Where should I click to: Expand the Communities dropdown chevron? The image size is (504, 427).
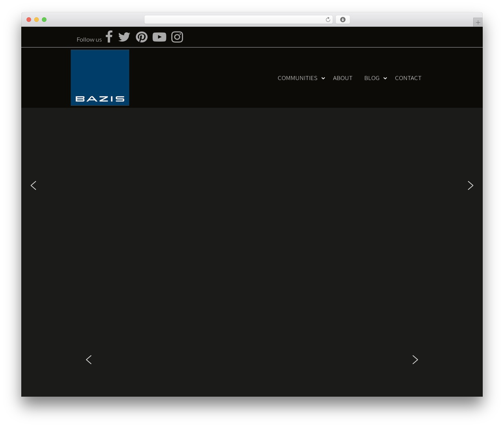[323, 78]
